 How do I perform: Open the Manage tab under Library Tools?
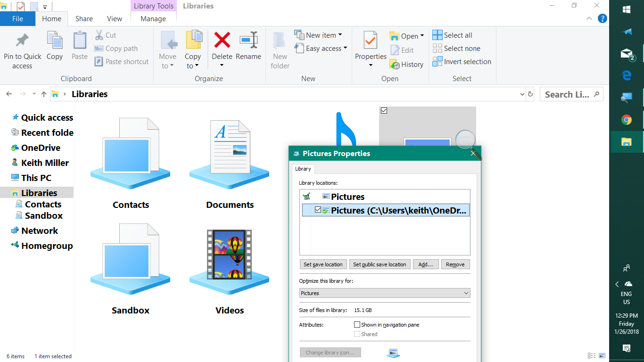point(153,18)
